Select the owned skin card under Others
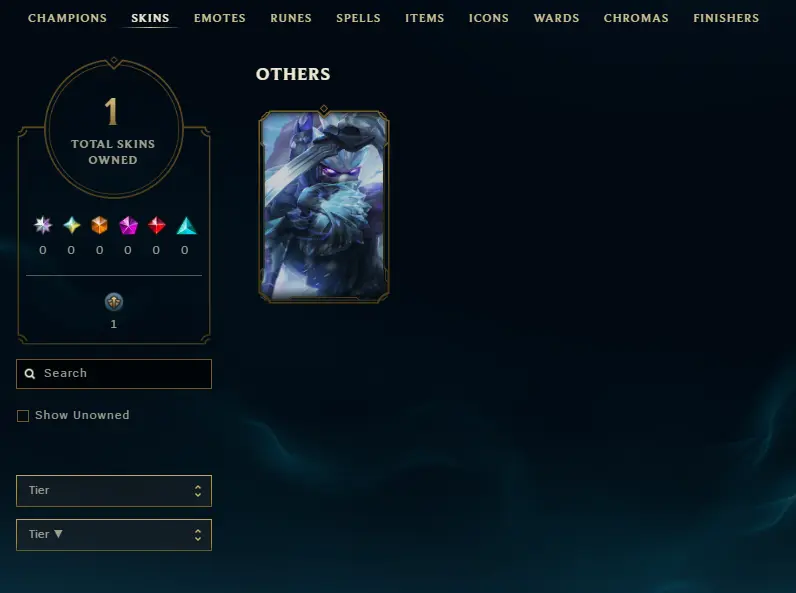796x593 pixels. click(324, 205)
